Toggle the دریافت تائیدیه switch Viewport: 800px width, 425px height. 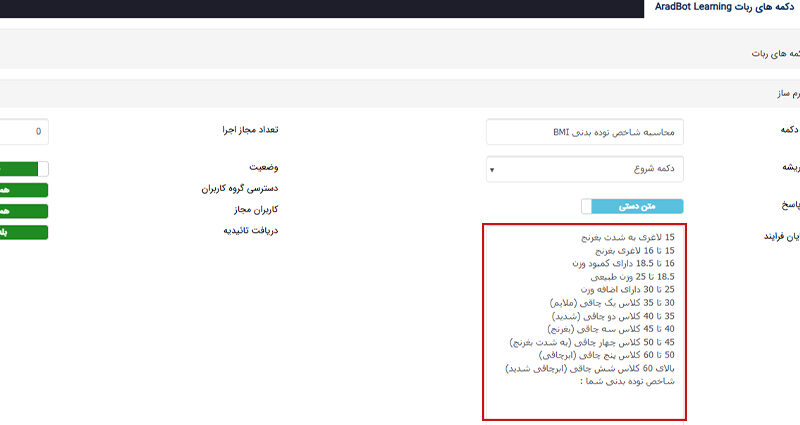tap(24, 232)
